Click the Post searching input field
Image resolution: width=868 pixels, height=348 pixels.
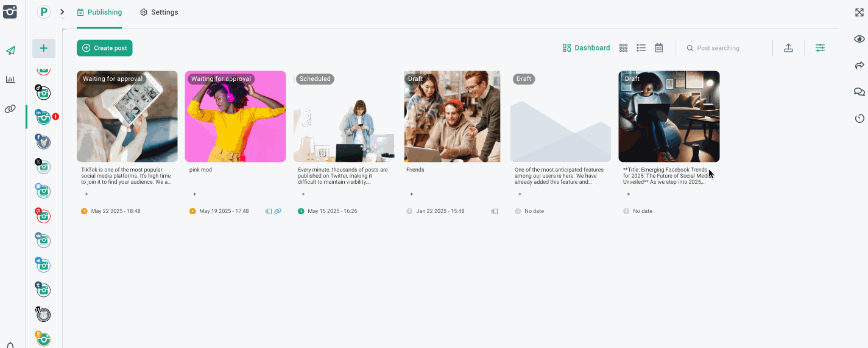[728, 48]
